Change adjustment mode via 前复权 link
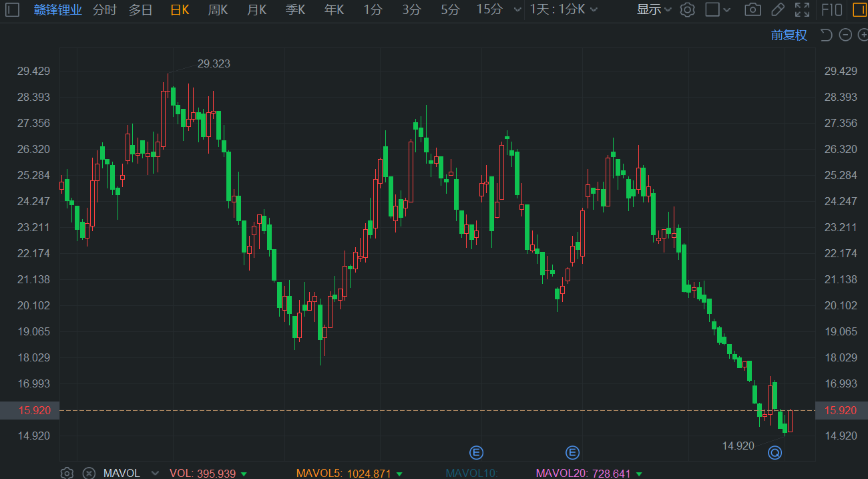Screen dimensions: 868x479 tap(789, 35)
